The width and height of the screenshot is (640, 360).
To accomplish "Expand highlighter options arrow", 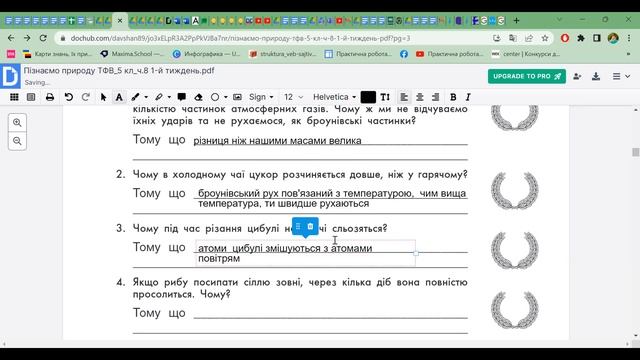I will coord(169,97).
